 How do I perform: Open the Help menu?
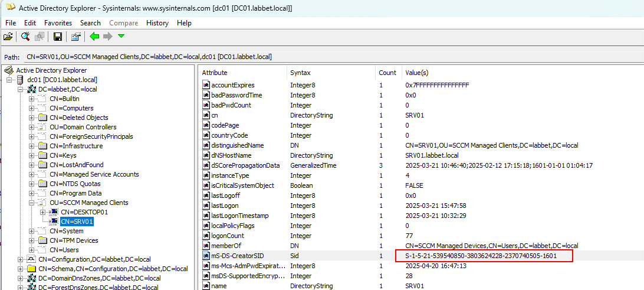coord(184,23)
